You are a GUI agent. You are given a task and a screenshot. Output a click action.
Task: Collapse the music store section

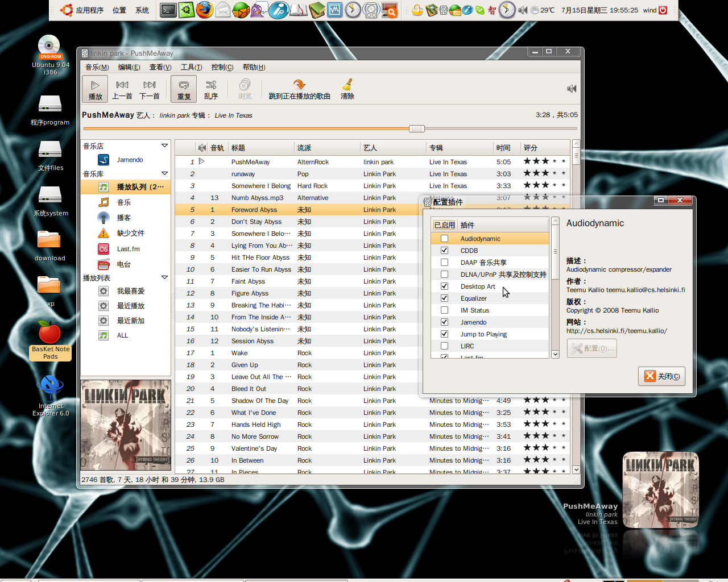(164, 146)
